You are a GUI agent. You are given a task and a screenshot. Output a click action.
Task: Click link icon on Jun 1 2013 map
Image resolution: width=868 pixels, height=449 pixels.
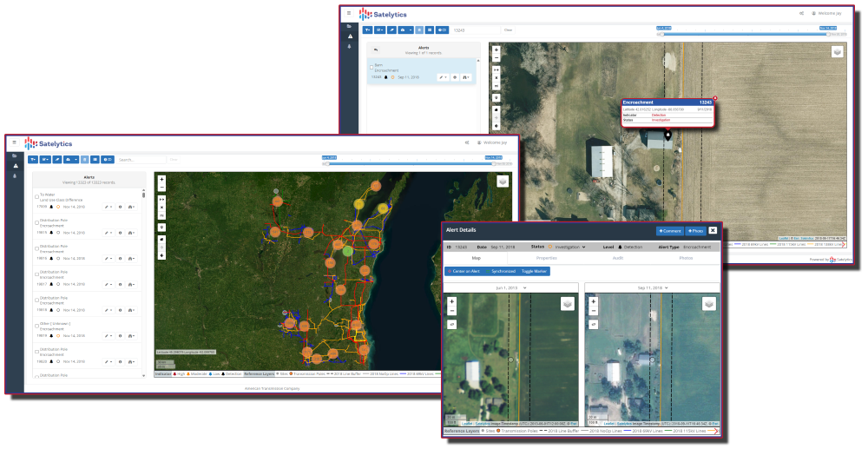click(451, 325)
